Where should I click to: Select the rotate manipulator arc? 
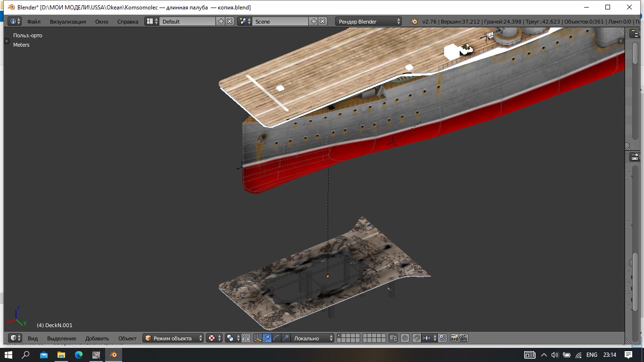[x=276, y=338]
